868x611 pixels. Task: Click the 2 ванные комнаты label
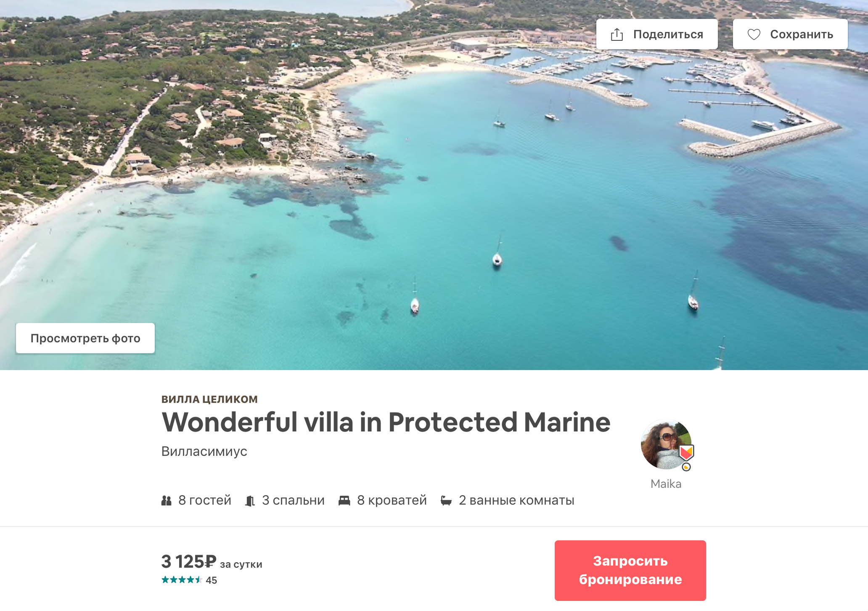[516, 500]
